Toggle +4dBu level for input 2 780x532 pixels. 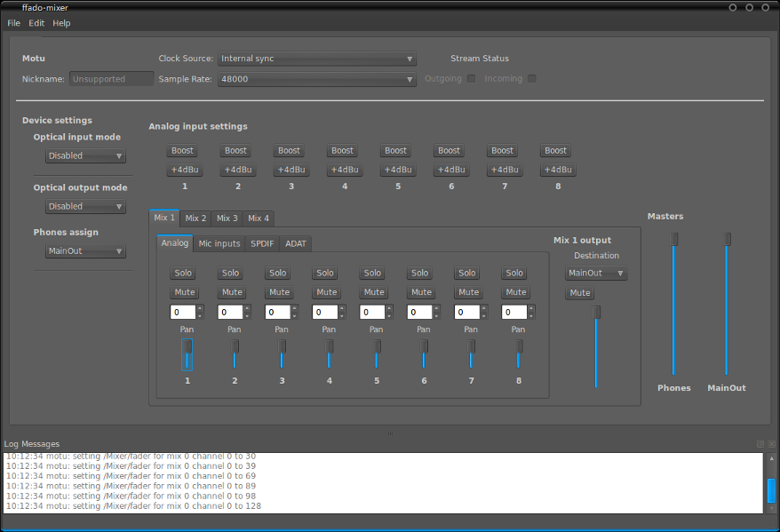[238, 170]
